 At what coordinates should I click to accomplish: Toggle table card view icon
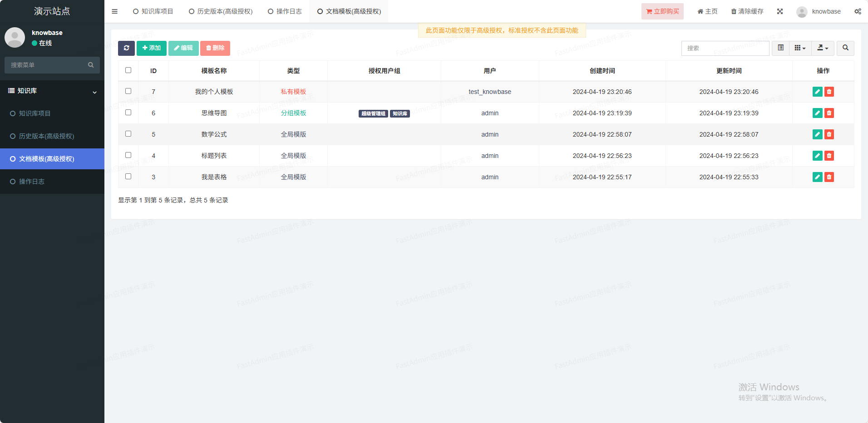(780, 48)
